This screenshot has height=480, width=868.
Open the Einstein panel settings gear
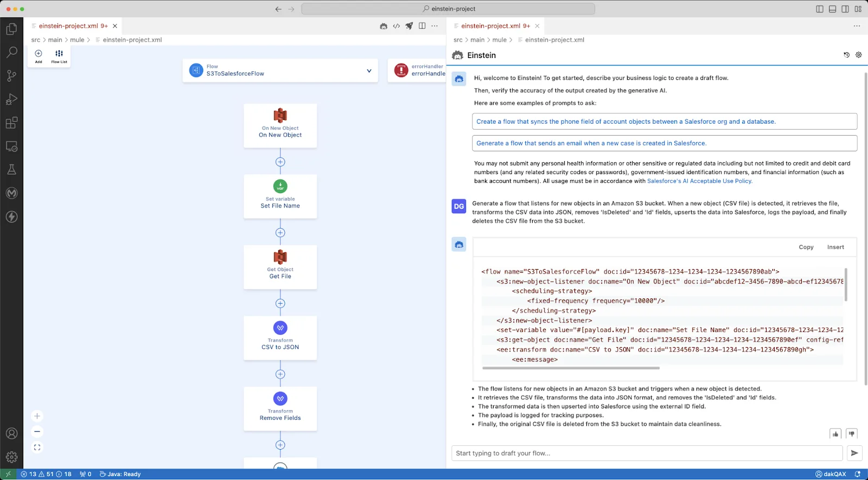[858, 55]
